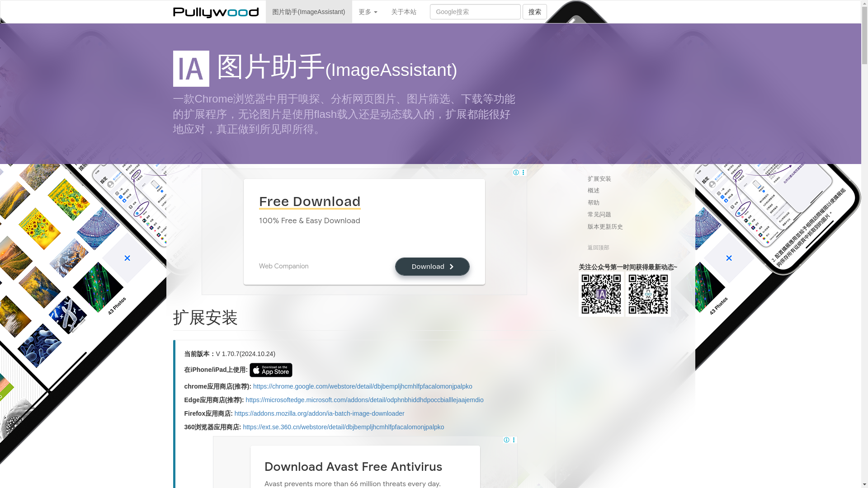Expand the 更多 dropdown menu

pos(368,12)
